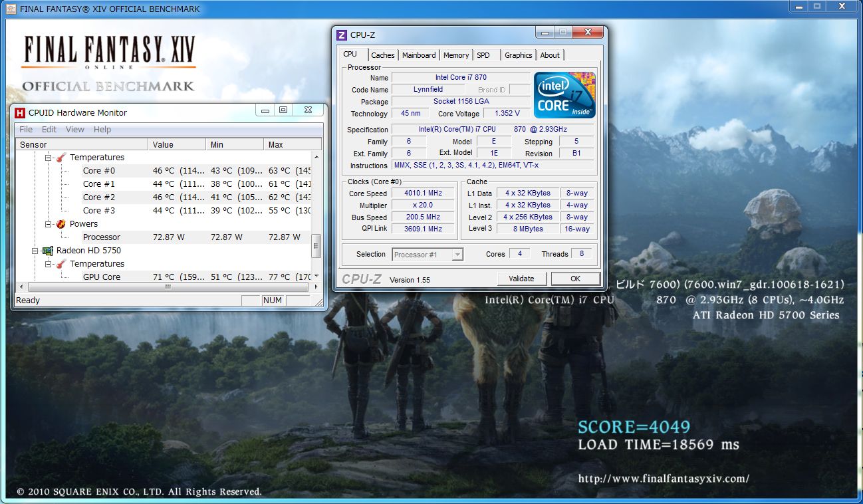Click the Core Voltage value 1.352 V
The width and height of the screenshot is (863, 504).
pyautogui.click(x=507, y=114)
